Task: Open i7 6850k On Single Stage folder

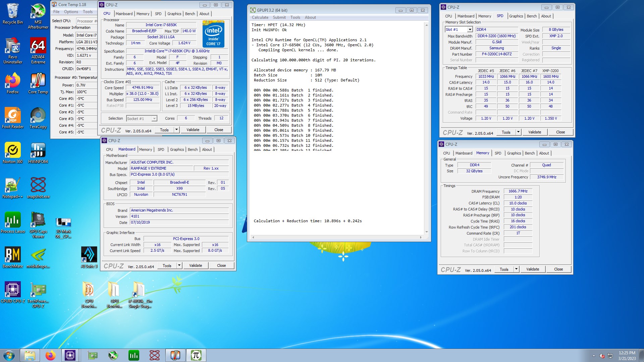Action: click(140, 295)
